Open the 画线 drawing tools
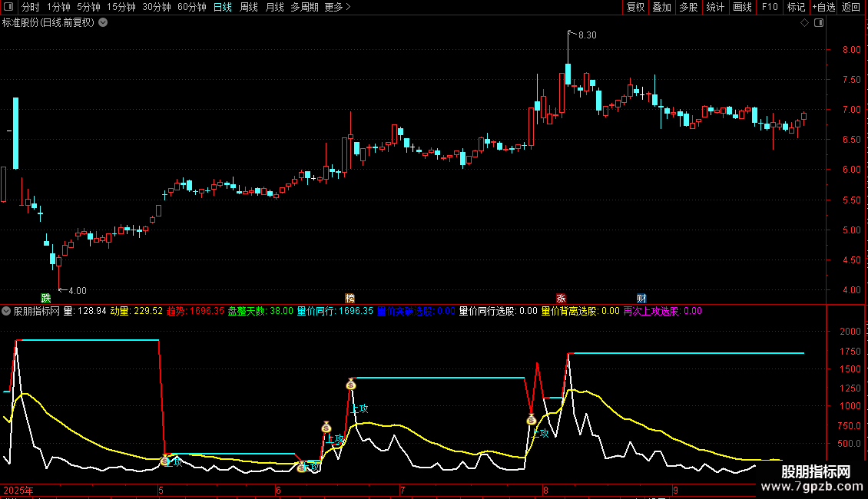The width and height of the screenshot is (868, 499). coord(742,7)
